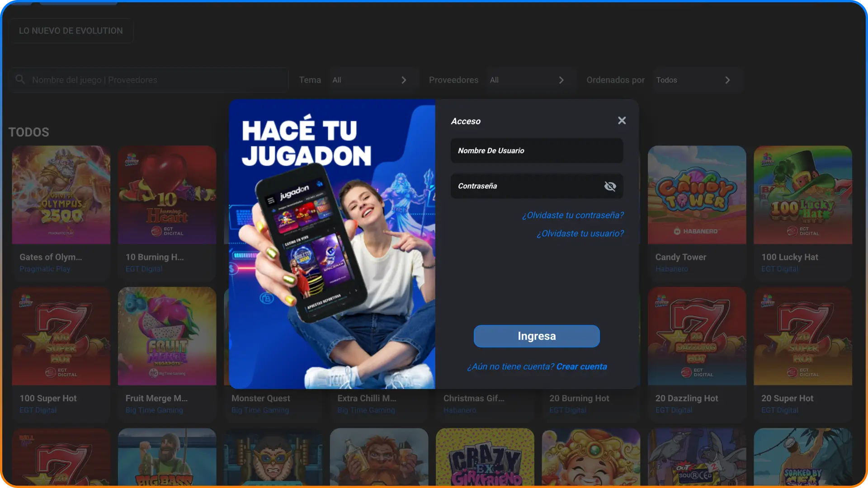
Task: Open the 100 Super Hot thumbnail
Action: tap(61, 336)
